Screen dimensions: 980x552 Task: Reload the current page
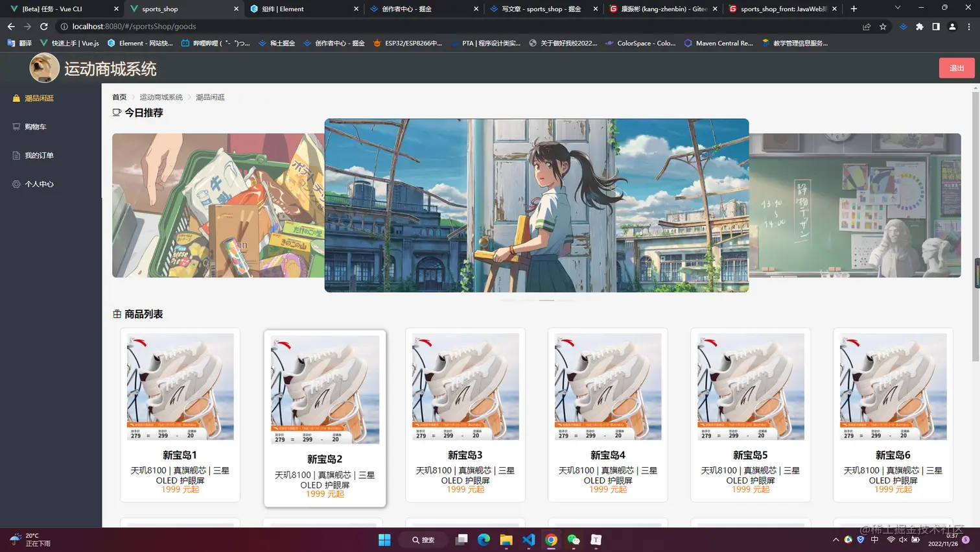click(44, 27)
